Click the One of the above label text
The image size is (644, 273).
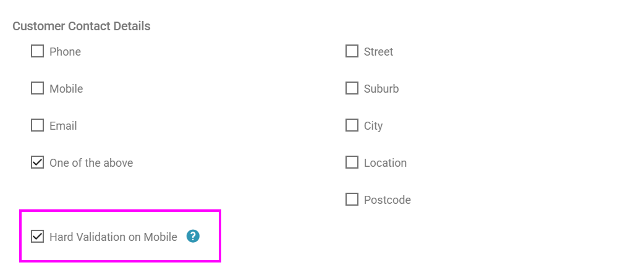tap(91, 163)
